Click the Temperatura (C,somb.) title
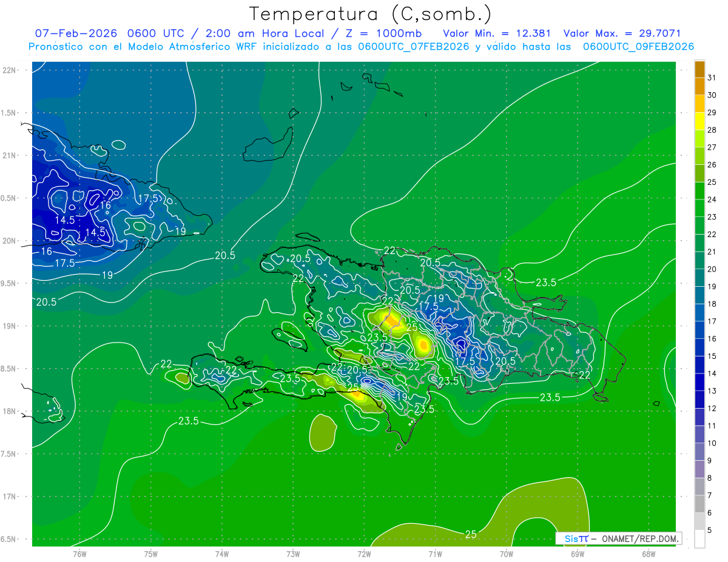Viewport: 728px width, 562px height. 370,14
